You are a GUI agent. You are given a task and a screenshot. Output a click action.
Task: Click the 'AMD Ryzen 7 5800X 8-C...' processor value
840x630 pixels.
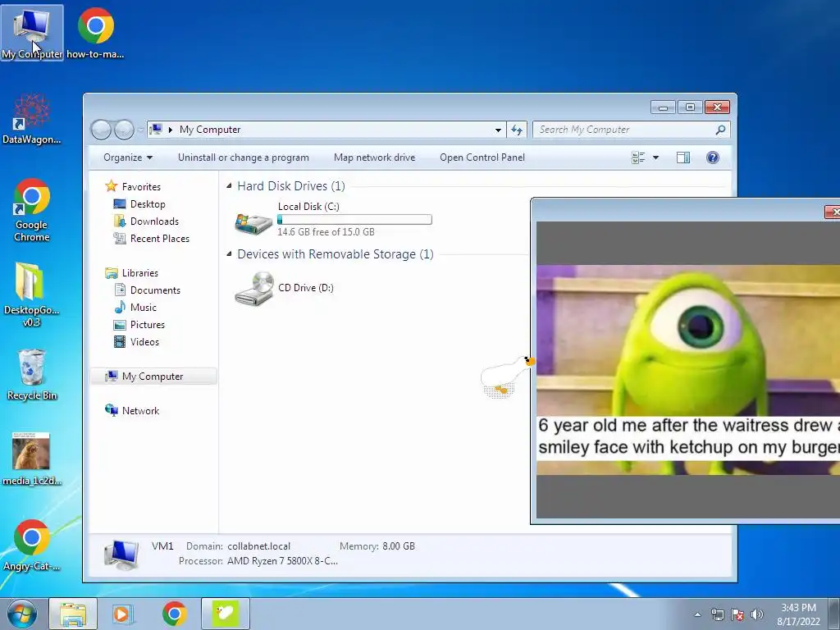coord(282,561)
